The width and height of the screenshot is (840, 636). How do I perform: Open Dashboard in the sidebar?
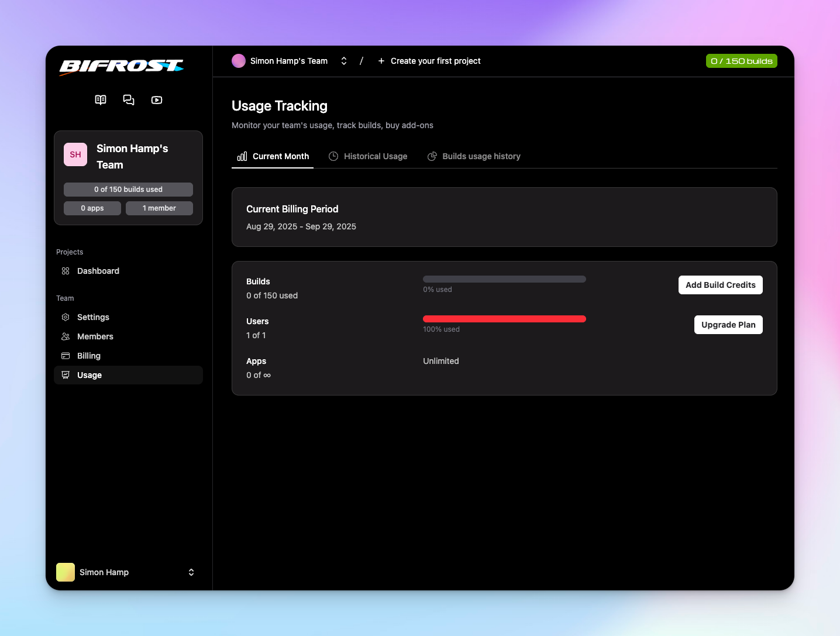98,271
